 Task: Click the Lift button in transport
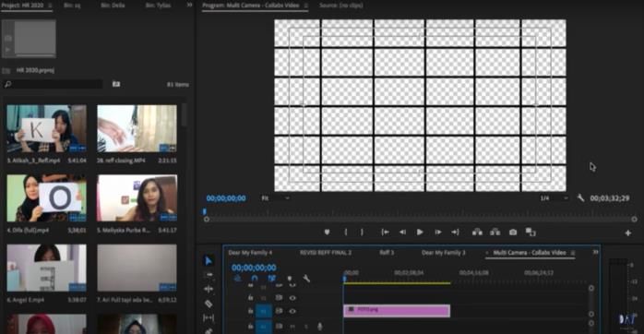pos(477,233)
